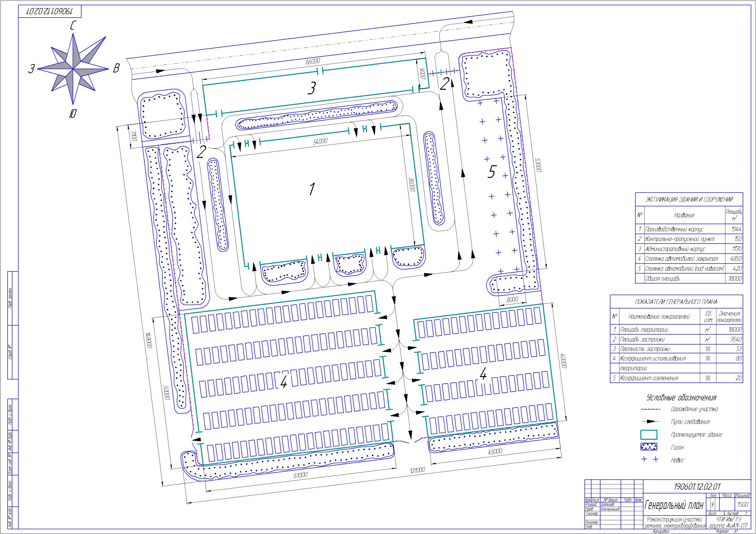The image size is (756, 534).
Task: Click the dimension label "66000"
Action: tap(313, 61)
